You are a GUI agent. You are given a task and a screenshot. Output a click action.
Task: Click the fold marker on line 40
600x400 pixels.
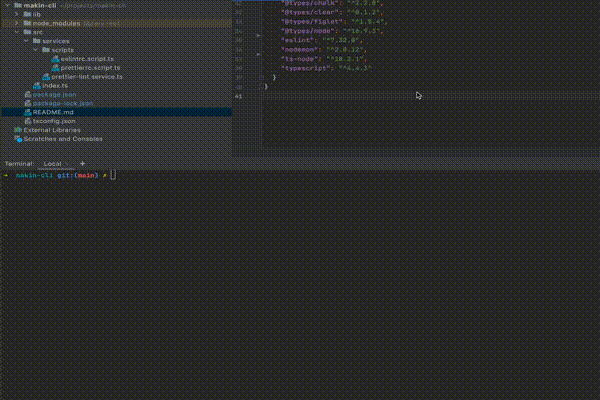pos(261,87)
